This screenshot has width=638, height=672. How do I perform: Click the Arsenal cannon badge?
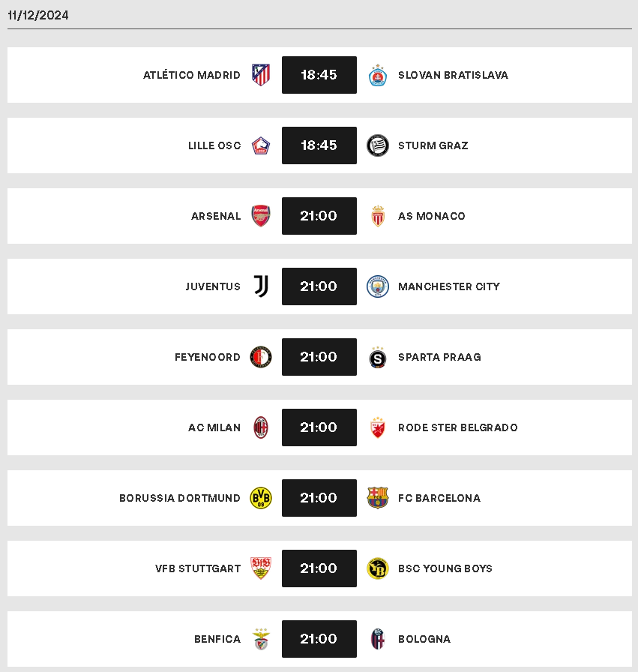pyautogui.click(x=260, y=216)
